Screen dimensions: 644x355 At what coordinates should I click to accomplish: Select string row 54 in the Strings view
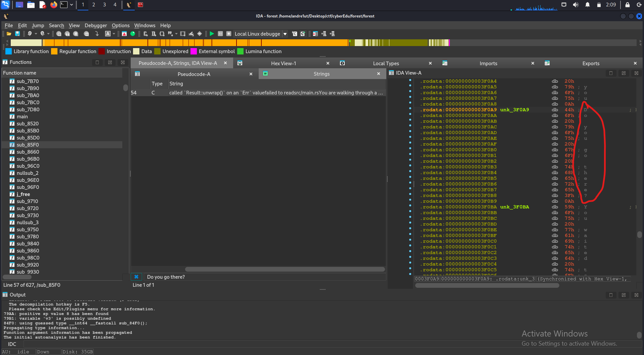point(258,93)
